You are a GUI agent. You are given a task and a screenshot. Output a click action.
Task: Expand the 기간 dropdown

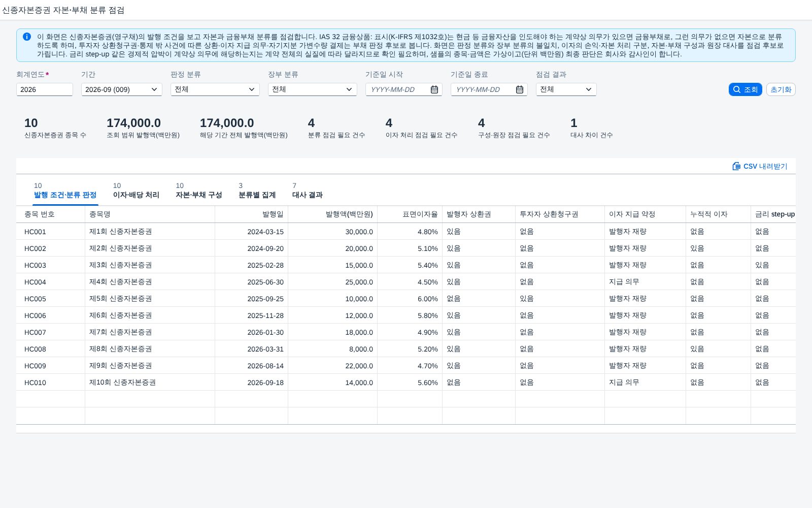pyautogui.click(x=154, y=89)
